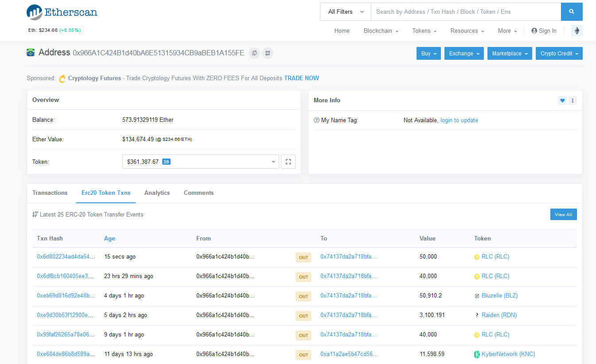596x364 pixels.
Task: Sort by the Age column header
Action: coord(109,238)
